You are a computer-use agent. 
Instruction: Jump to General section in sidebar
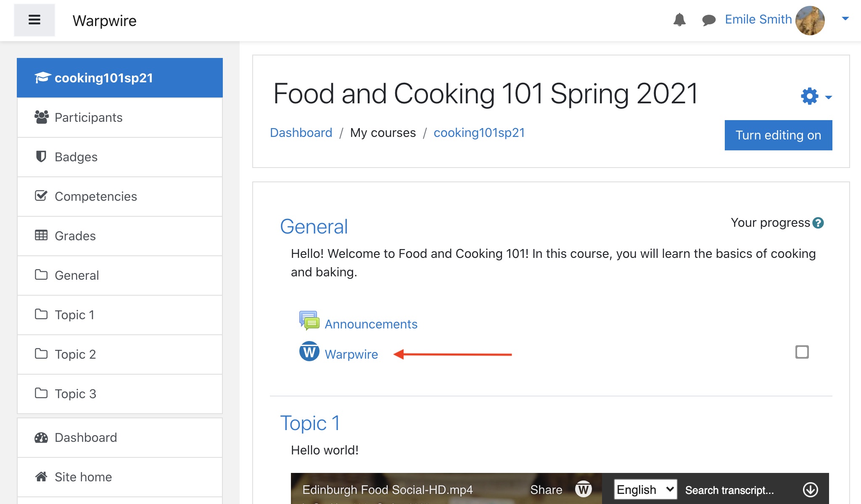[x=120, y=276]
